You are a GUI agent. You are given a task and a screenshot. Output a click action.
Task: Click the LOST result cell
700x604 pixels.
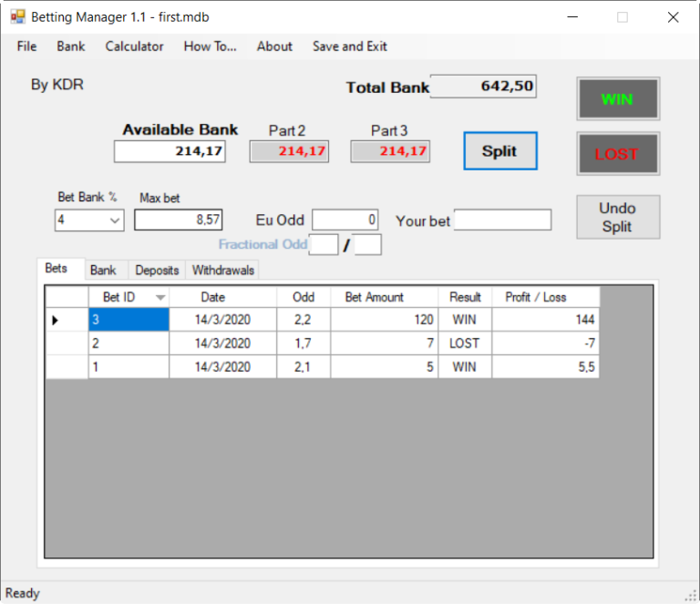[465, 343]
